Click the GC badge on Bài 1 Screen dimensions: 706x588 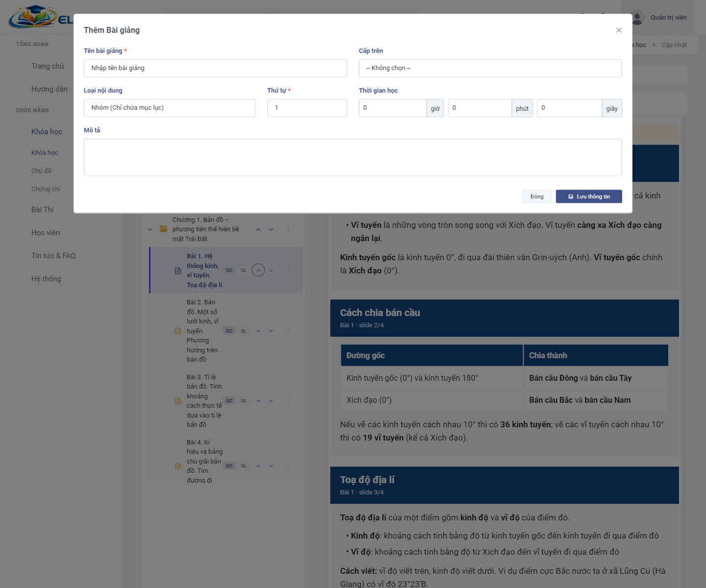(229, 270)
